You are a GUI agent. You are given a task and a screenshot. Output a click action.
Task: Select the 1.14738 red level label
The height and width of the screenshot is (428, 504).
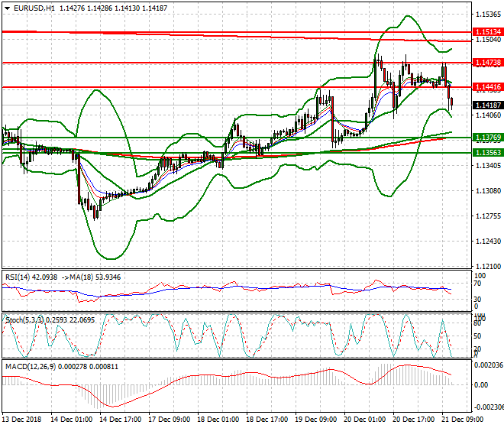click(488, 63)
